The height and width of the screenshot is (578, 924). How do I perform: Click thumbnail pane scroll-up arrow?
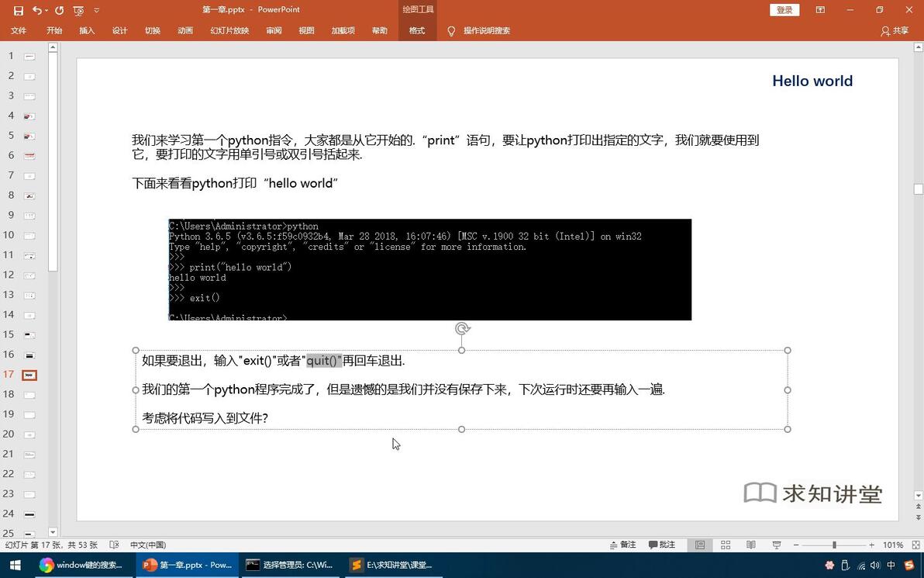pos(53,47)
